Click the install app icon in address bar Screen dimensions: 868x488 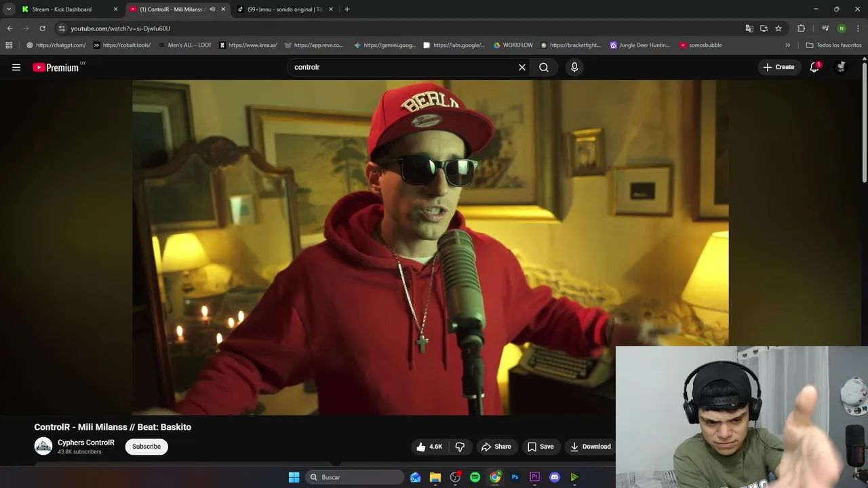(764, 28)
